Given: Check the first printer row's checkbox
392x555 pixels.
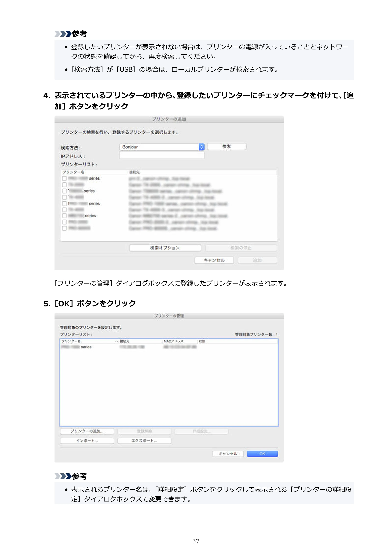Looking at the screenshot, I should click(64, 178).
